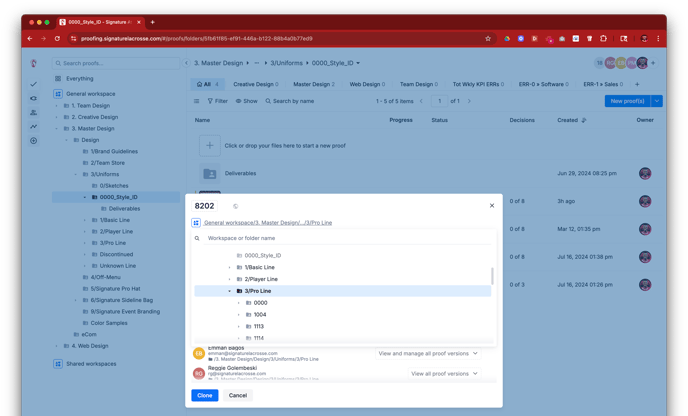The width and height of the screenshot is (688, 416).
Task: Collapse the 3/Pro Line folder in picker
Action: (x=229, y=291)
